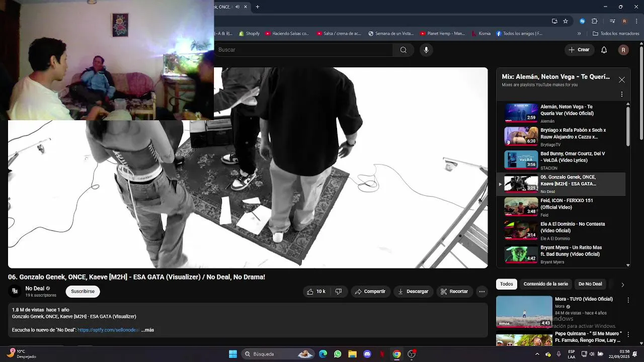Viewport: 644px width, 362px height.
Task: Open the YouTube account avatar menu
Action: (623, 50)
